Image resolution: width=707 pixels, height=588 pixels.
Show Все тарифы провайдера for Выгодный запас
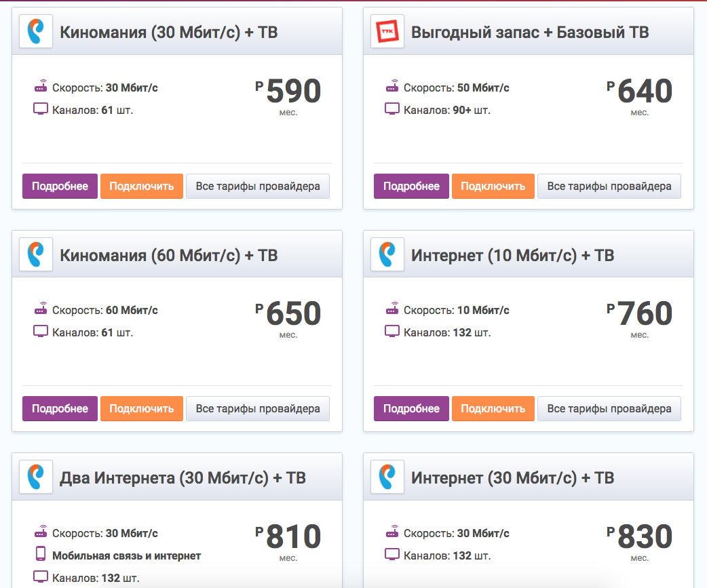coord(609,186)
